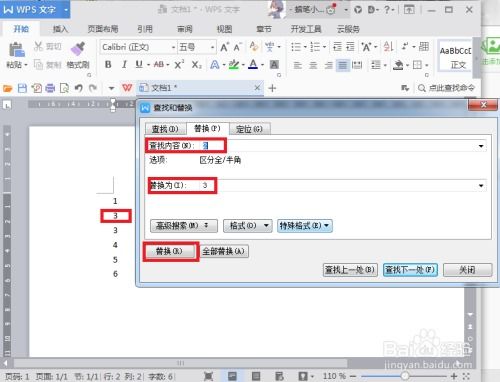Open line spacing dropdown
This screenshot has height=382, width=500.
385,65
